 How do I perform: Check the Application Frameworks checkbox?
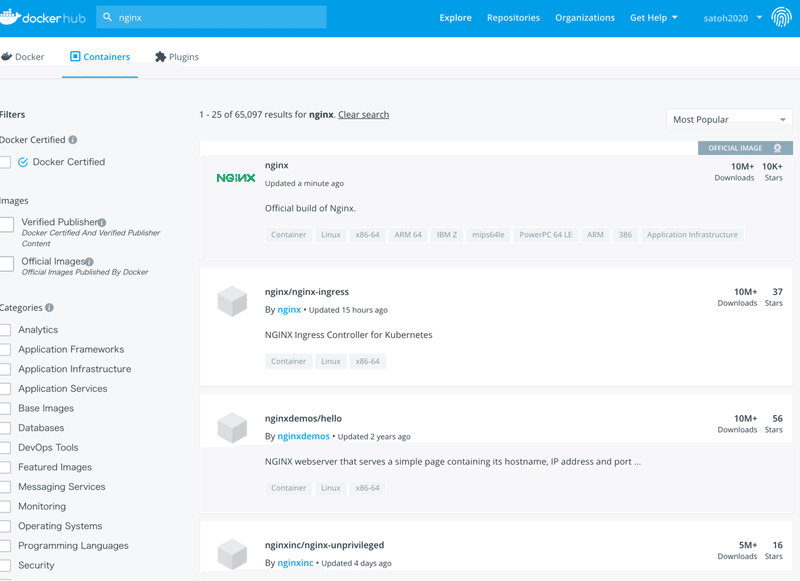[x=5, y=349]
